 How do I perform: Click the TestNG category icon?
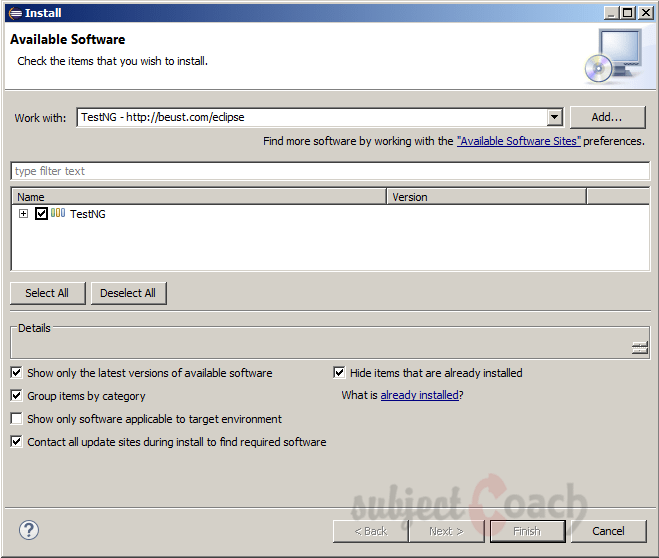[58, 213]
